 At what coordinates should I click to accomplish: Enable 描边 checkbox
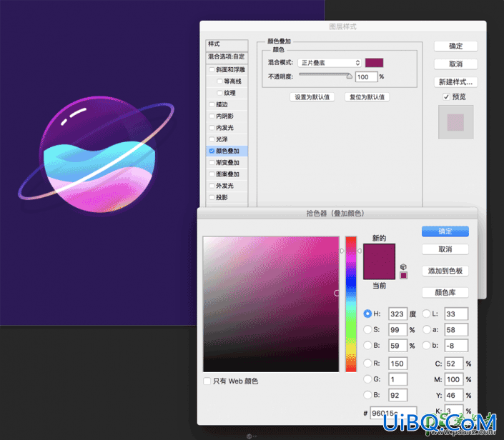(x=212, y=104)
